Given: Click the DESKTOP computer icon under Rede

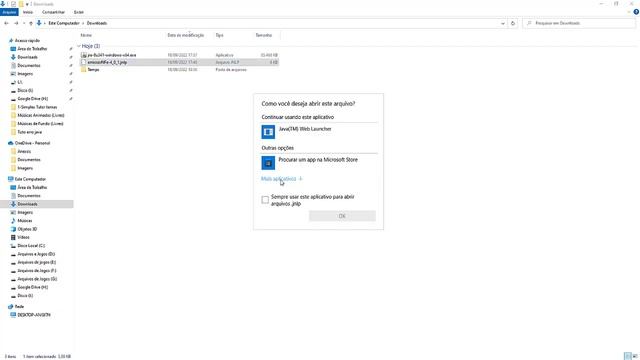Looking at the screenshot, I should [13, 315].
